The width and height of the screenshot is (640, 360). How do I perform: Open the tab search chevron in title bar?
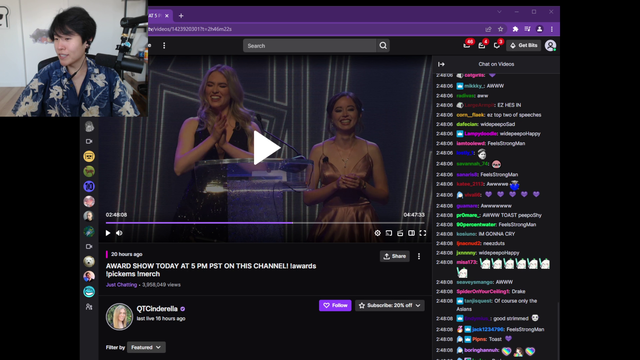499,12
